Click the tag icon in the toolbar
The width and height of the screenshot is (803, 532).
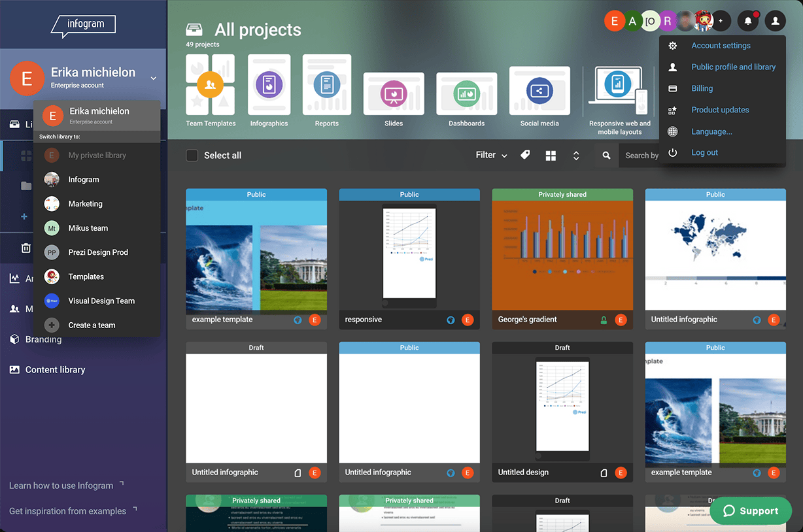click(x=525, y=155)
